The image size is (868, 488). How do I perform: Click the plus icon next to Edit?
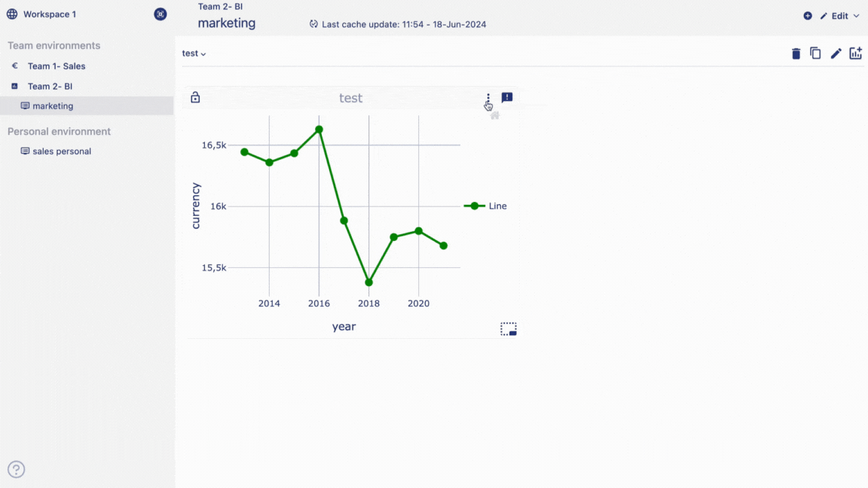pos(808,16)
